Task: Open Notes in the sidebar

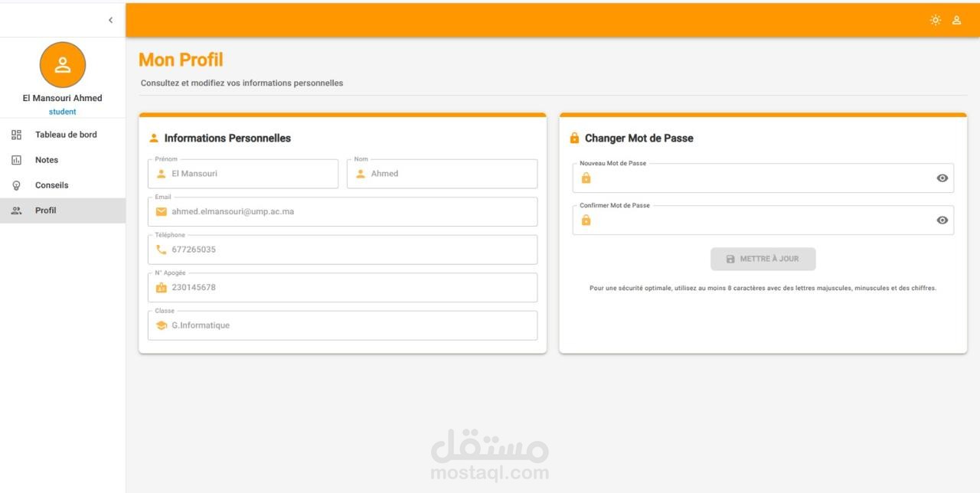Action: pos(63,160)
